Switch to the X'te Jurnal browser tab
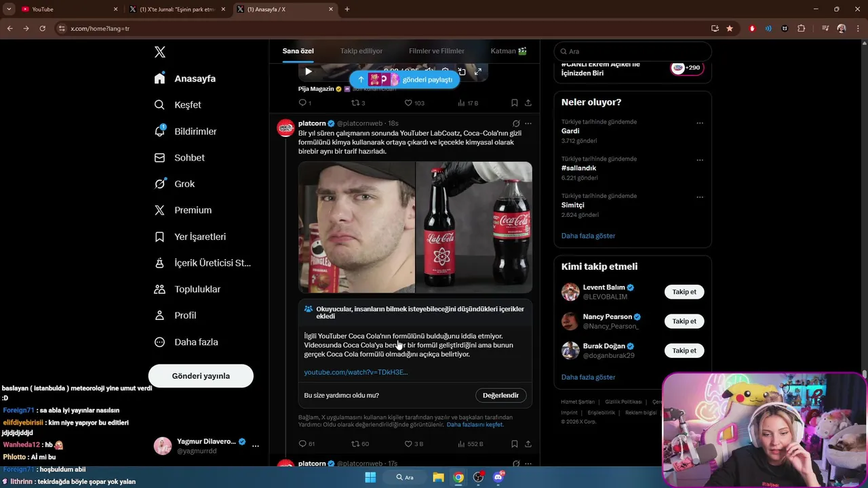The image size is (868, 488). coord(178,9)
